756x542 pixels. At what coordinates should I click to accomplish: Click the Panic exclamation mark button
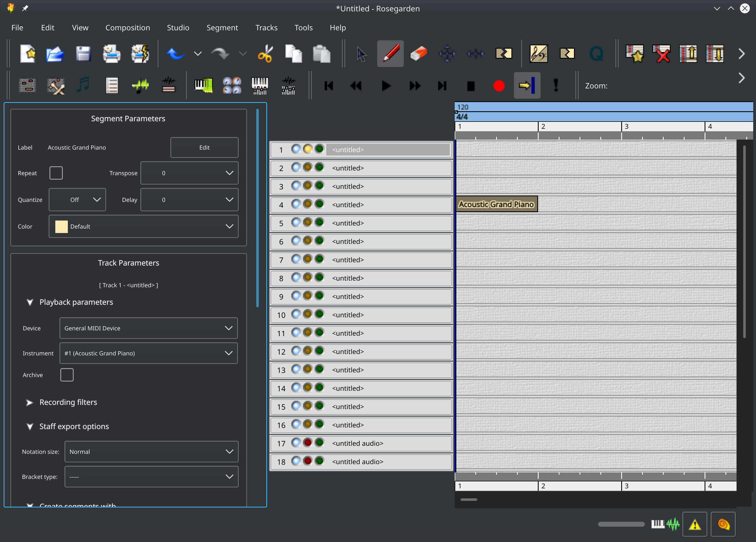(x=555, y=86)
